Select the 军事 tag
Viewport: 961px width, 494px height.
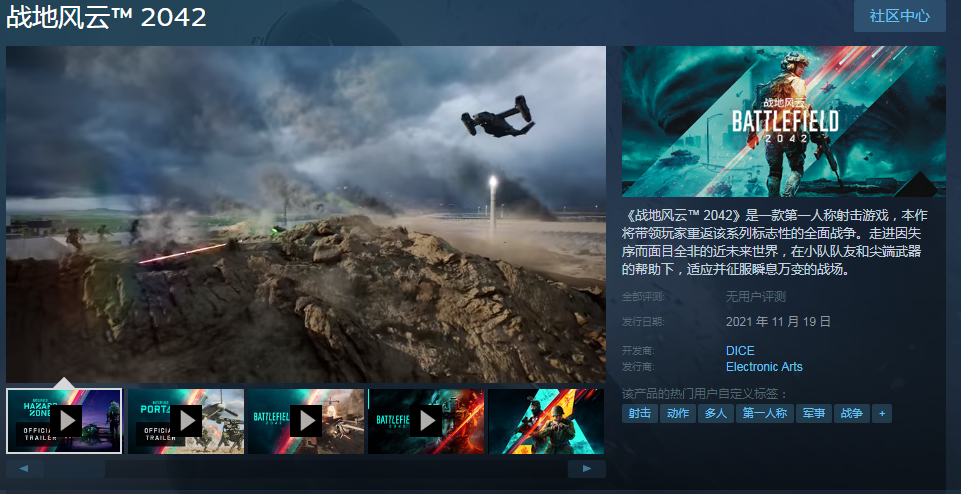[813, 413]
